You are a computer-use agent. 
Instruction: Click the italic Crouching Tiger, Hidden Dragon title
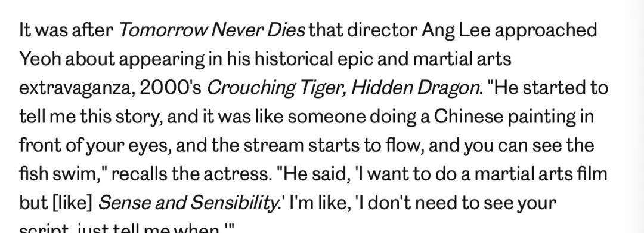pos(342,89)
